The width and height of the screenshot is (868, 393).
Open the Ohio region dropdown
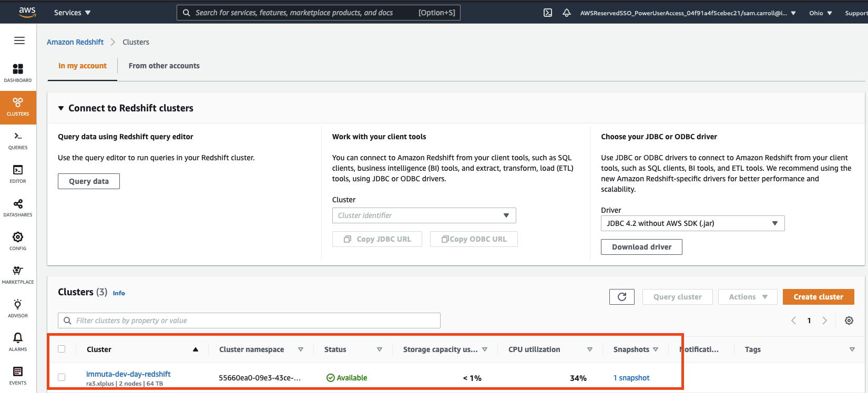click(821, 13)
